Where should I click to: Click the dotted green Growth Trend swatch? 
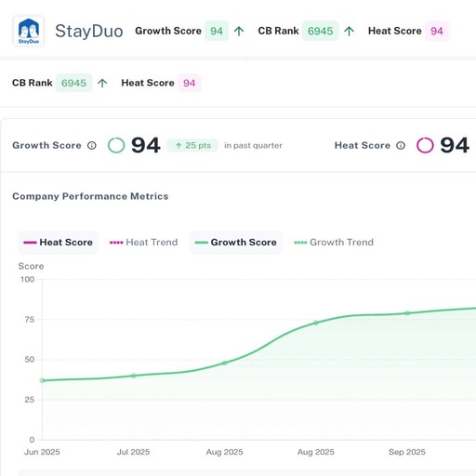tap(300, 243)
